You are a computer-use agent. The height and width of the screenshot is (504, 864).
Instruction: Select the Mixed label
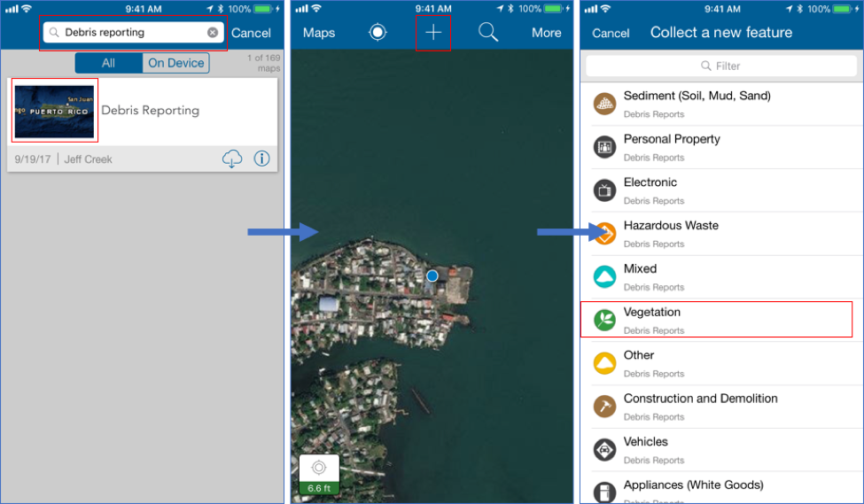[640, 268]
